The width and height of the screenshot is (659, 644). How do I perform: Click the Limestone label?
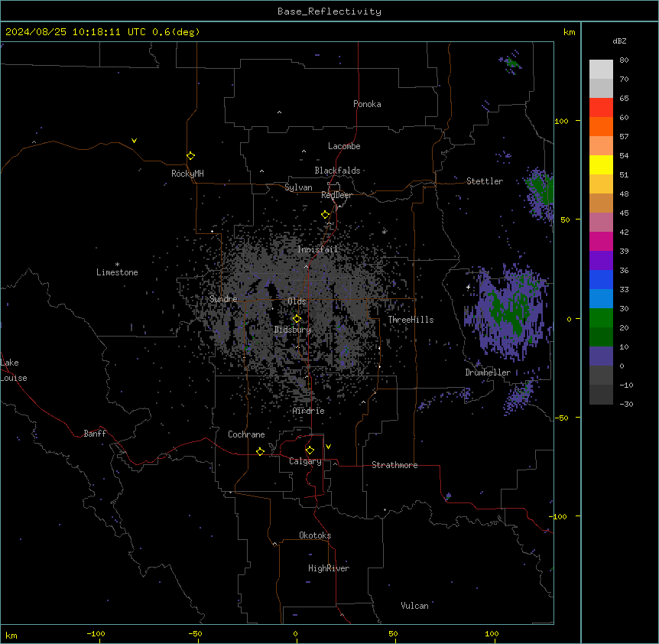pos(117,272)
